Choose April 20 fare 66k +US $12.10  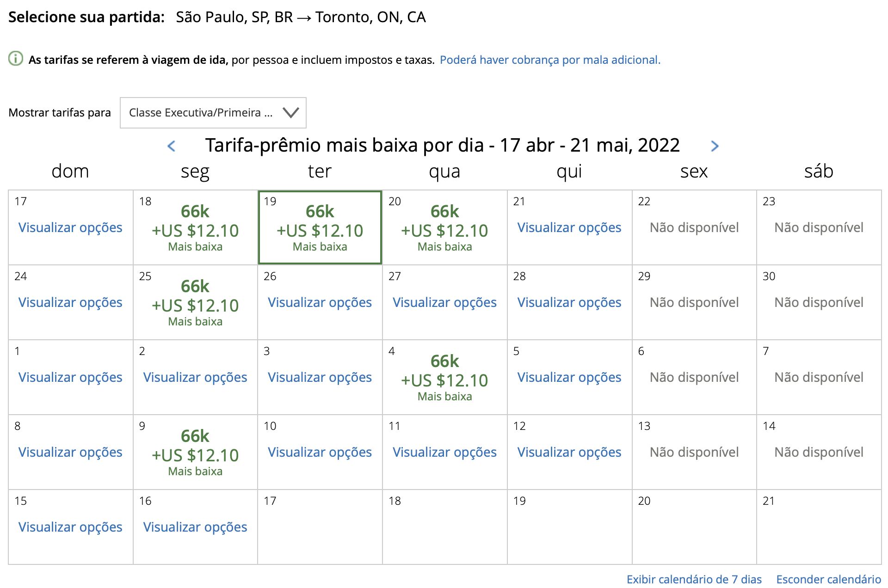(444, 227)
